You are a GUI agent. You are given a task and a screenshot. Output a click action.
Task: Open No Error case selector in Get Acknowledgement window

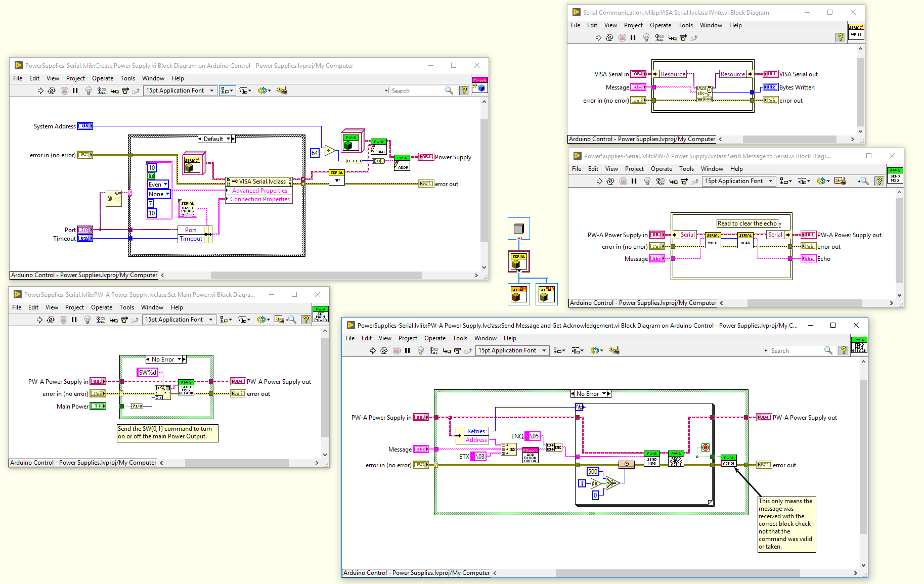pyautogui.click(x=604, y=394)
